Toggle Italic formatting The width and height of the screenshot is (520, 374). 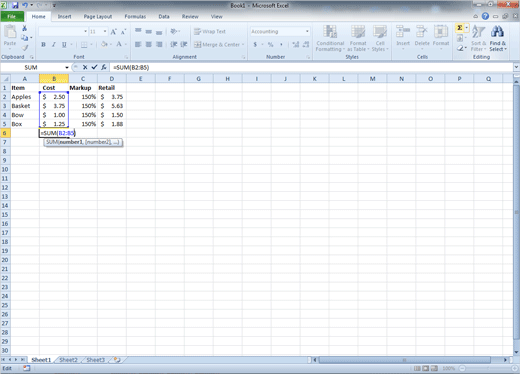coord(53,44)
